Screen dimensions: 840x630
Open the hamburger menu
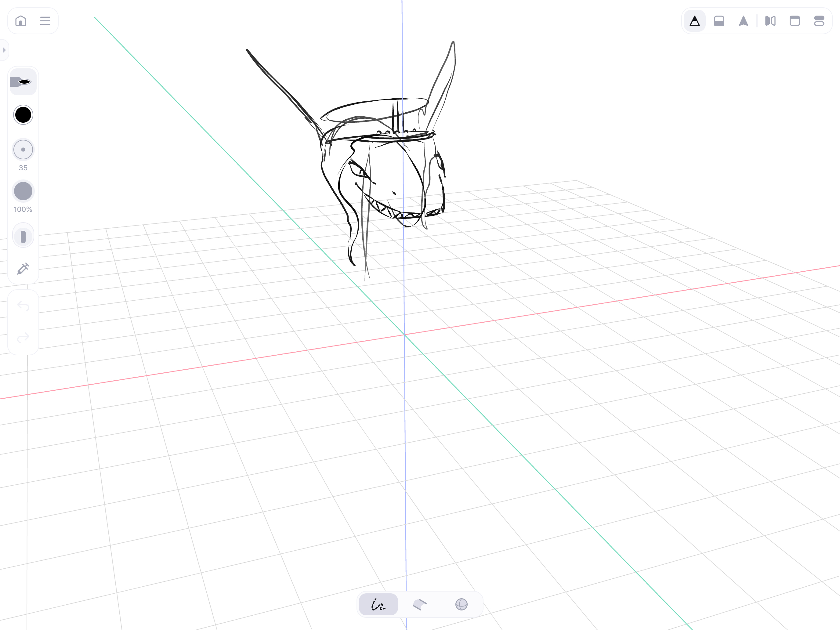tap(45, 20)
